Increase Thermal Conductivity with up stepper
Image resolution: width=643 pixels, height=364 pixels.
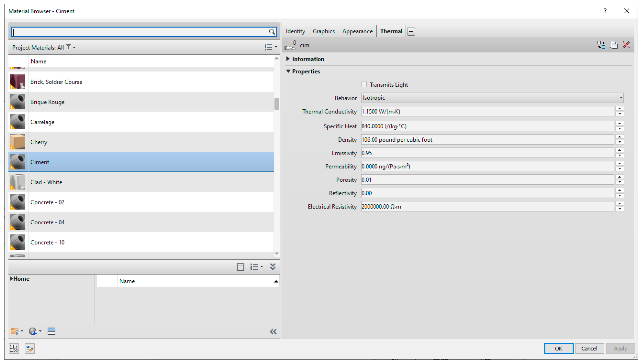(x=620, y=108)
